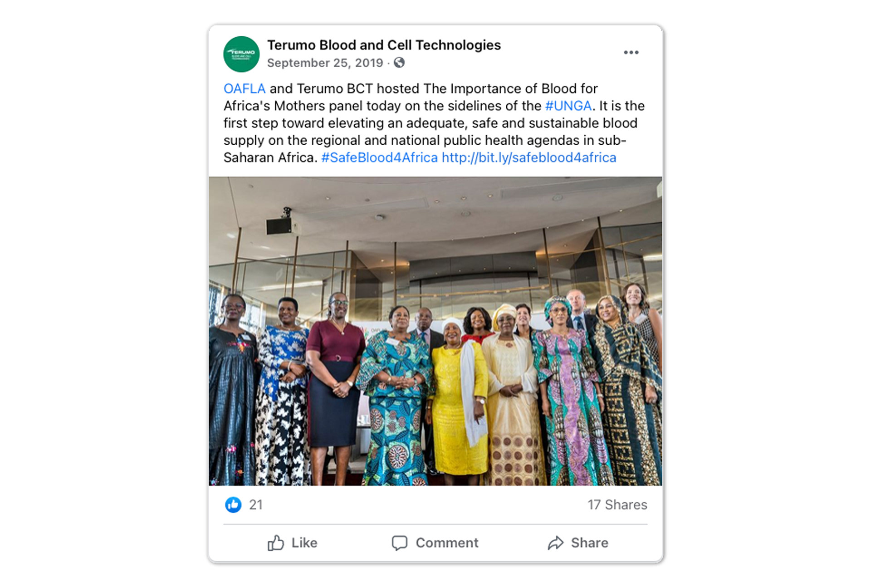The height and width of the screenshot is (588, 871).
Task: Click the Like thumbs-up outline icon
Action: [x=276, y=543]
